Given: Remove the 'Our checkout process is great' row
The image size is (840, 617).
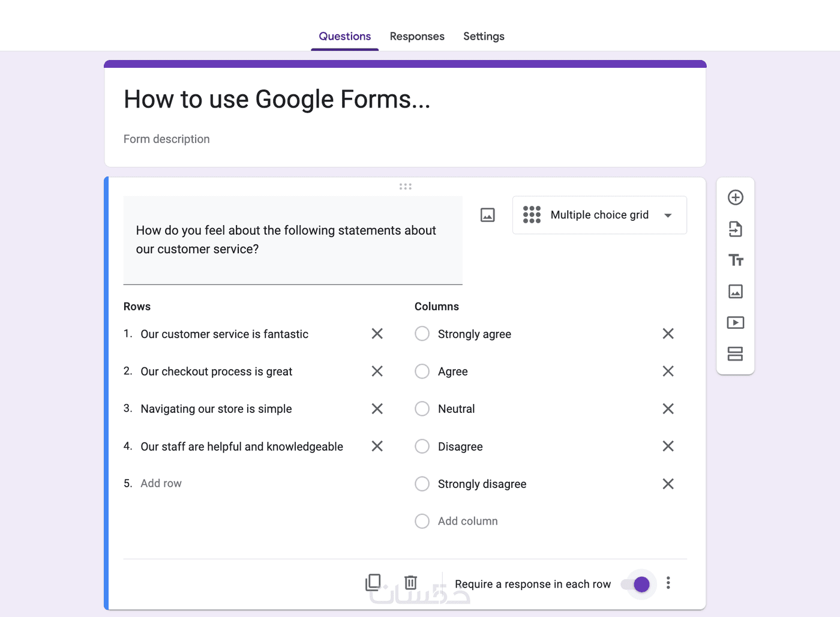Looking at the screenshot, I should pyautogui.click(x=377, y=371).
